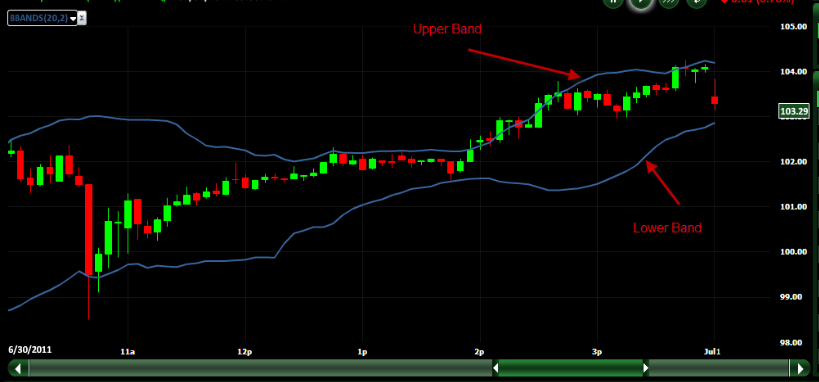Click the bright green visible-range thumb in the scrollbar
Image resolution: width=819 pixels, height=382 pixels.
[570, 368]
